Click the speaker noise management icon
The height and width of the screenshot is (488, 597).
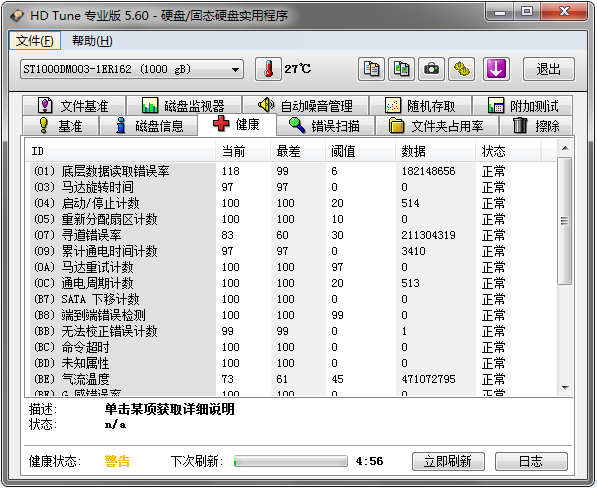point(266,105)
